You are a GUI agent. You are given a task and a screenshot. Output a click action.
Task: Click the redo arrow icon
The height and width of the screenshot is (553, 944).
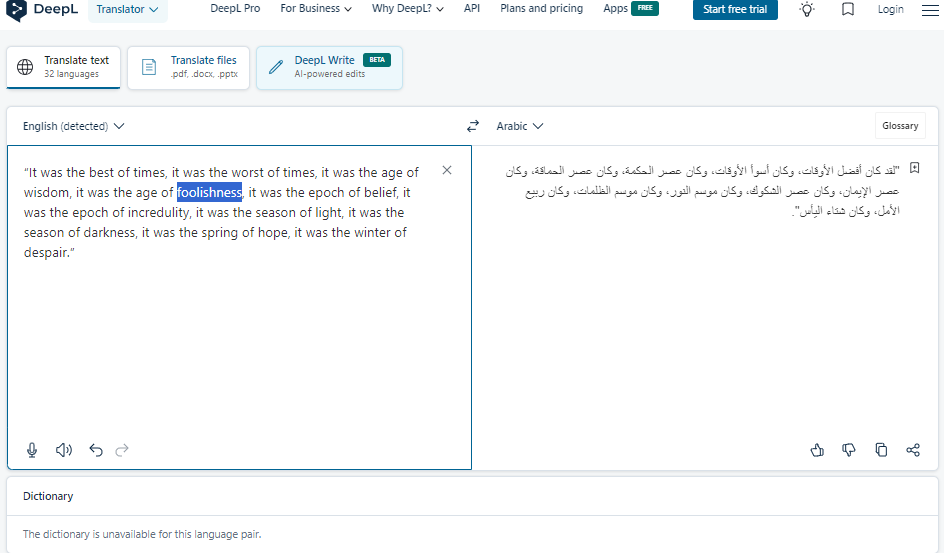(122, 450)
